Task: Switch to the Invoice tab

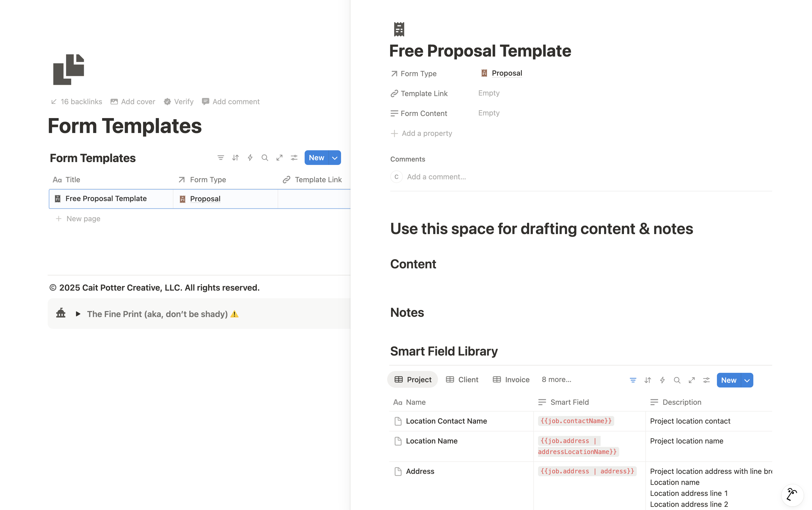Action: pyautogui.click(x=511, y=380)
